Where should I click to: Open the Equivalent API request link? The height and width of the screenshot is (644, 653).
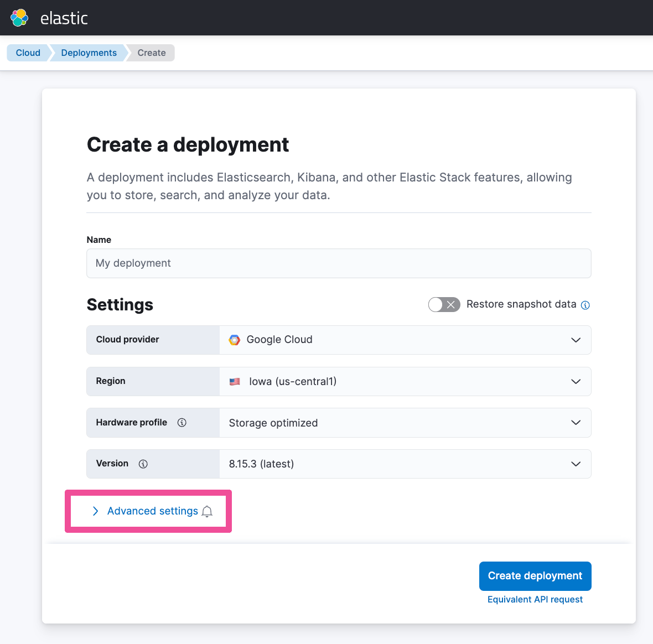coord(535,599)
